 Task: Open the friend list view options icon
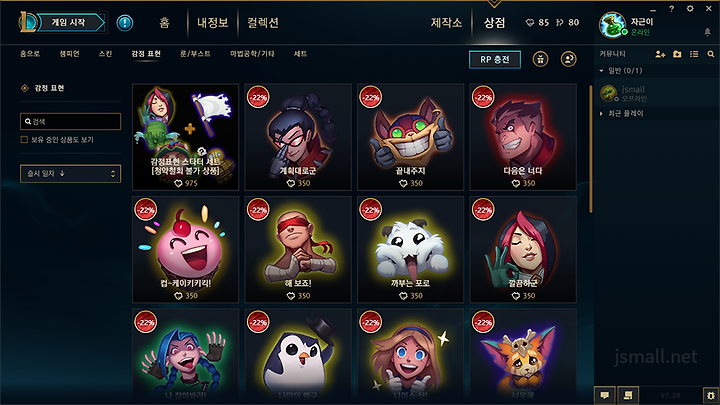[x=694, y=54]
